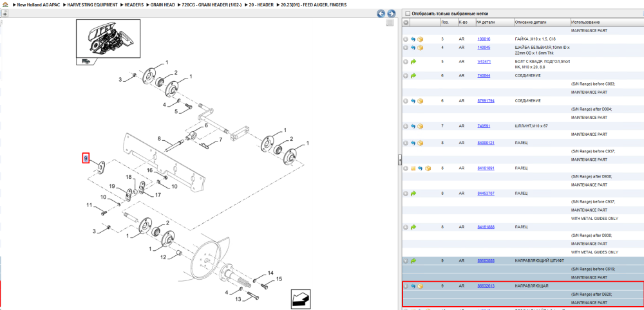The image size is (644, 310).
Task: Select callout 14 in the diagram
Action: [x=270, y=273]
